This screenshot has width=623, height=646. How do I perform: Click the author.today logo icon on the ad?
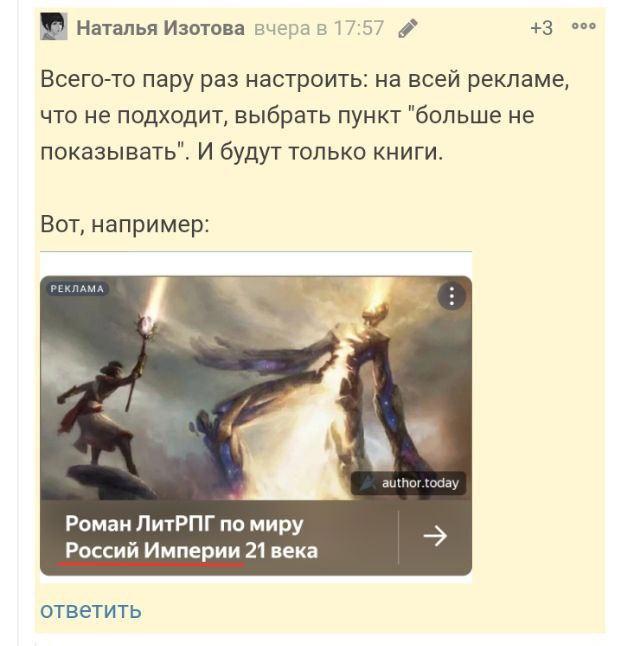coord(368,482)
